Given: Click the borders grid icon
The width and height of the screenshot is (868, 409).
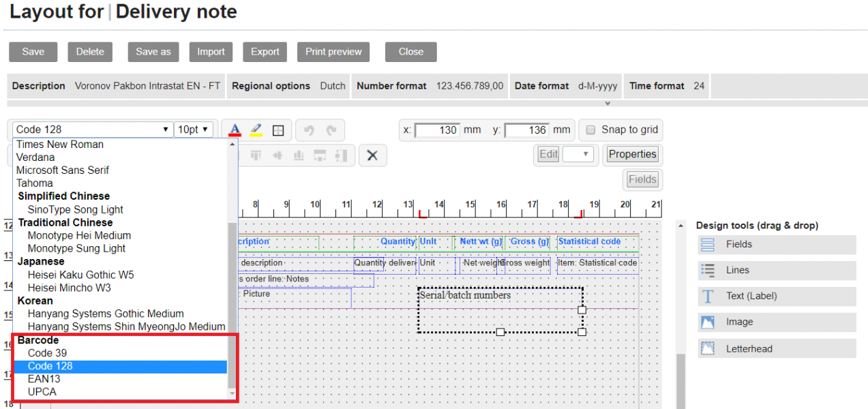Looking at the screenshot, I should 278,130.
